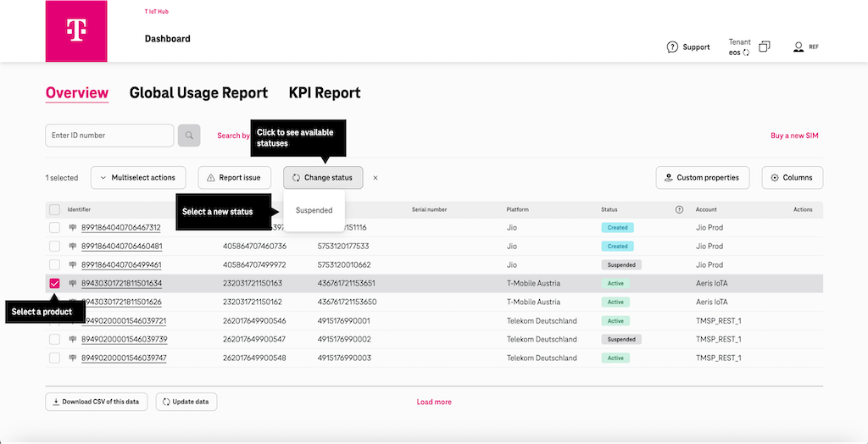Check the box for 8991864040706460481
This screenshot has width=868, height=444.
point(55,246)
